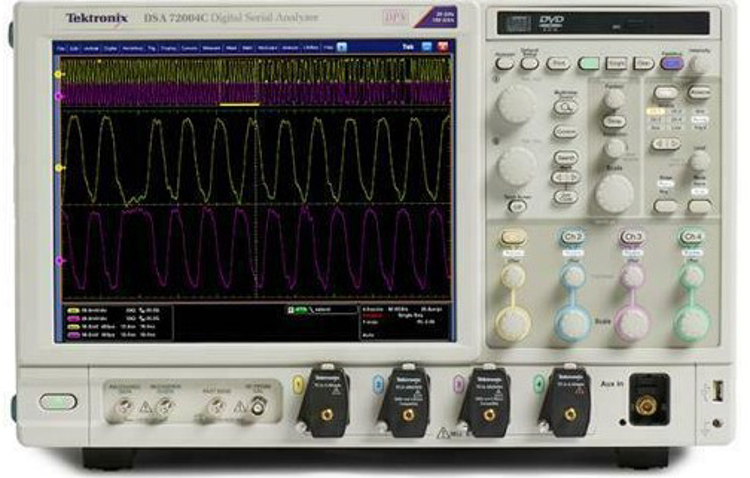Toggle the Ch3 channel button
This screenshot has width=750, height=478.
click(x=631, y=237)
